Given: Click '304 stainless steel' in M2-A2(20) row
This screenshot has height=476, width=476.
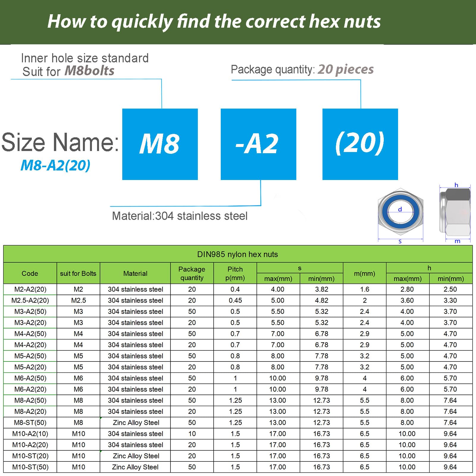Looking at the screenshot, I should pos(135,289).
